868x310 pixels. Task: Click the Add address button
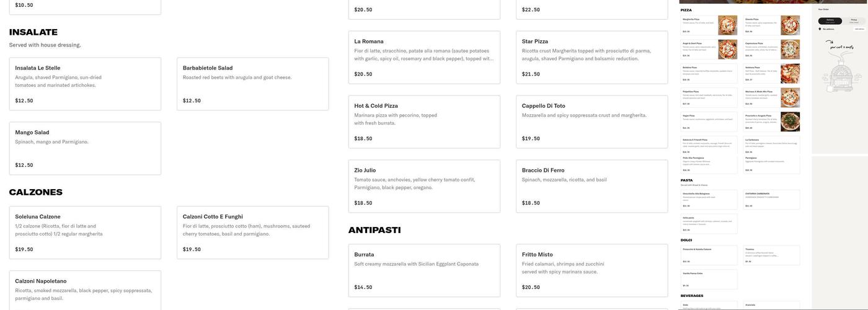(859, 29)
